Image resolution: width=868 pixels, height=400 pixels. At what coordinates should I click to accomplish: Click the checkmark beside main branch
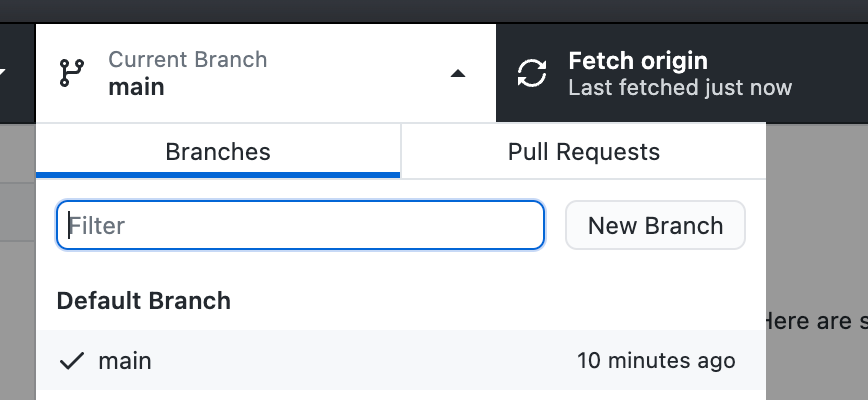tap(71, 361)
